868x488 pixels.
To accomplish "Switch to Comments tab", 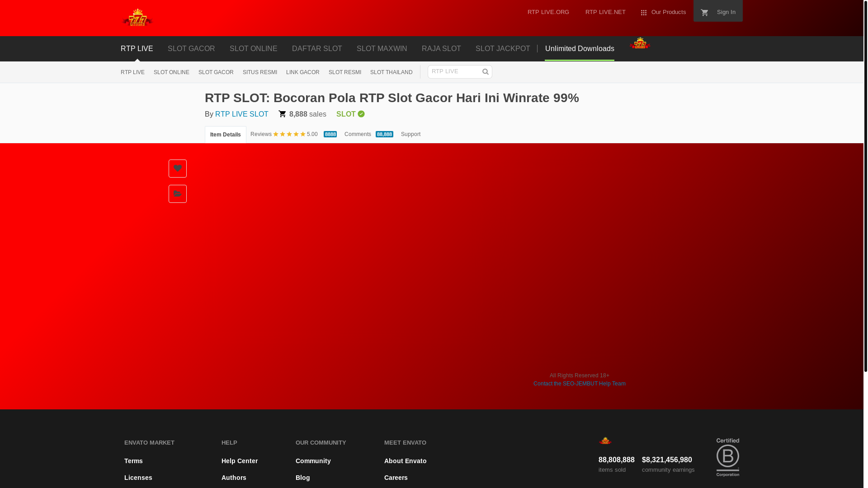I will (358, 134).
